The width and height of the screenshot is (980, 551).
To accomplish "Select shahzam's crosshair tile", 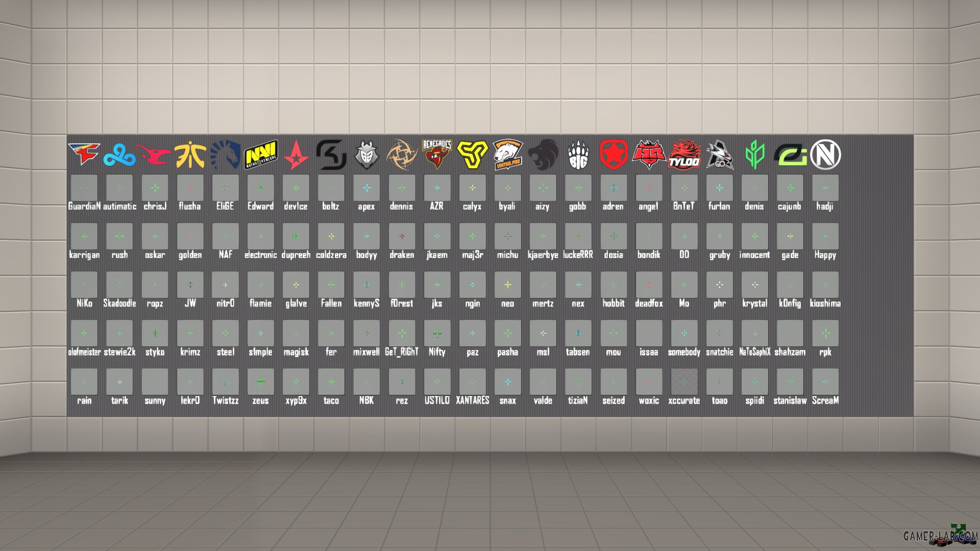I will coord(790,333).
